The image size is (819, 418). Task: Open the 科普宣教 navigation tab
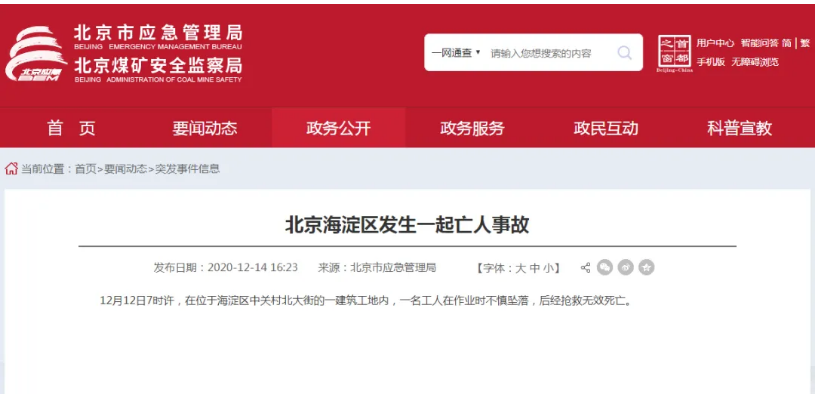point(739,128)
